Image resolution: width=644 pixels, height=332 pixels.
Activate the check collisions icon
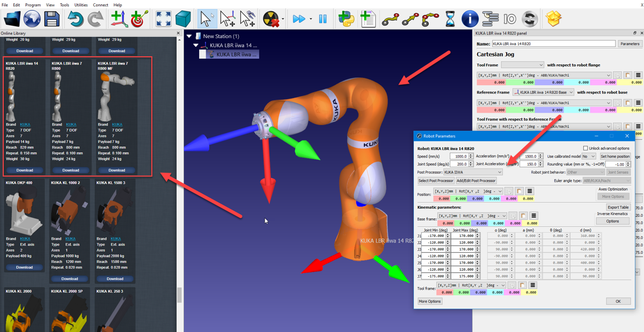(272, 19)
